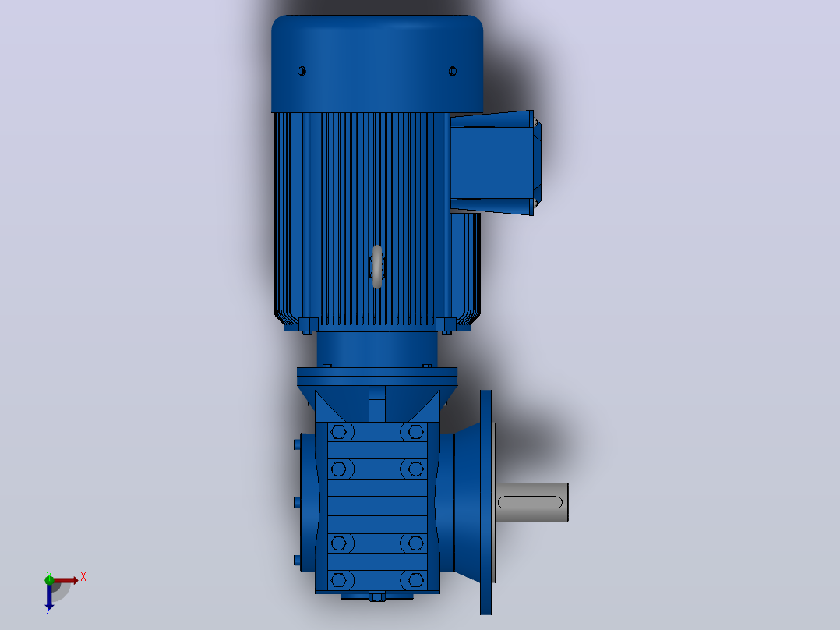840x630 pixels.
Task: Select the drain plug under the gearbox
Action: tap(377, 596)
